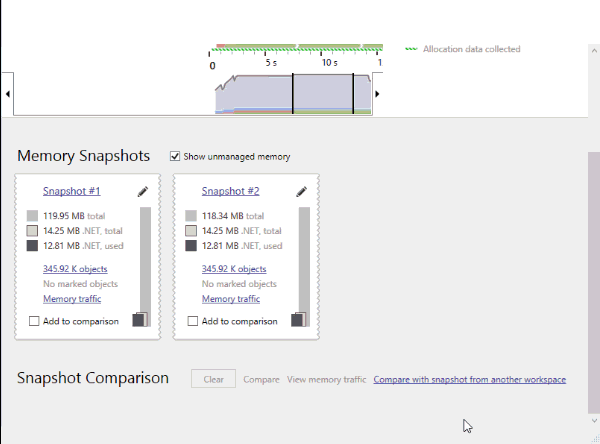Click 14.25 MB .NET, total in Snapshot #1
The image size is (600, 444).
tap(83, 231)
